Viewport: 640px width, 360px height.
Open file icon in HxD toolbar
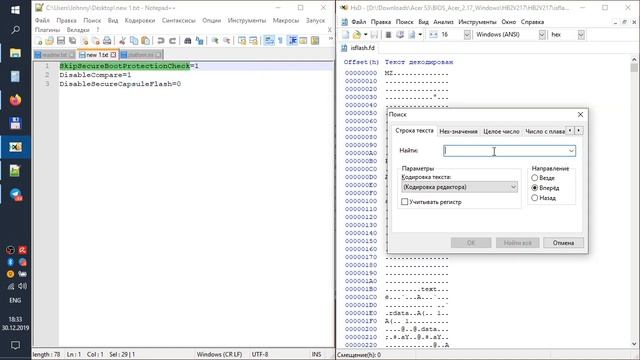(357, 35)
